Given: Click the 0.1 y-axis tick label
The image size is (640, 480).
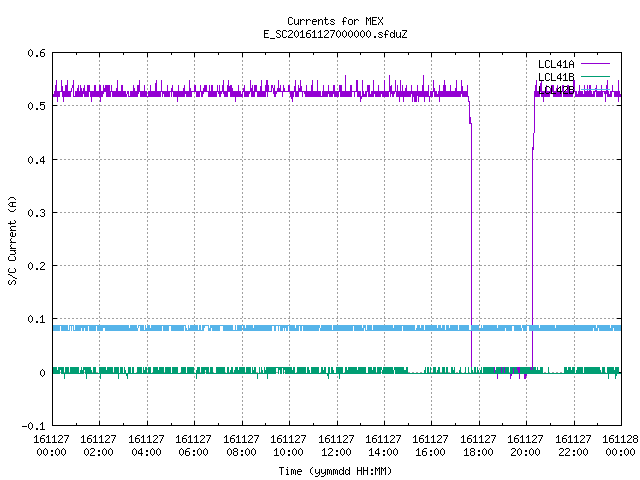Looking at the screenshot, I should [x=36, y=319].
